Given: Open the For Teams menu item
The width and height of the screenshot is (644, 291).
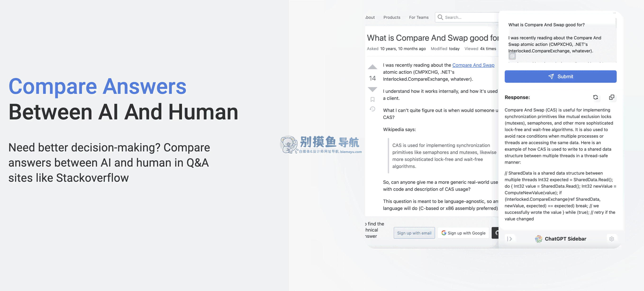Looking at the screenshot, I should click(x=419, y=17).
